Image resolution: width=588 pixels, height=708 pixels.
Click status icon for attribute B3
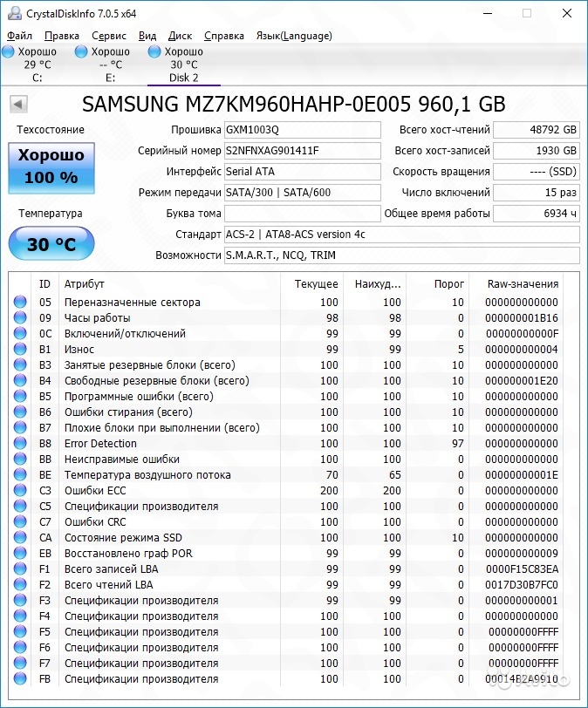[x=20, y=364]
